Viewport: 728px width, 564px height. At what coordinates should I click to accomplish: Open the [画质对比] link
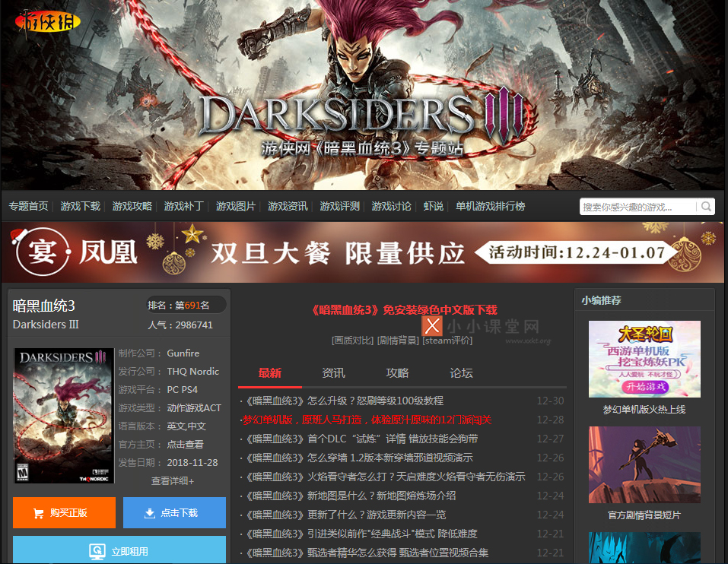pyautogui.click(x=352, y=341)
